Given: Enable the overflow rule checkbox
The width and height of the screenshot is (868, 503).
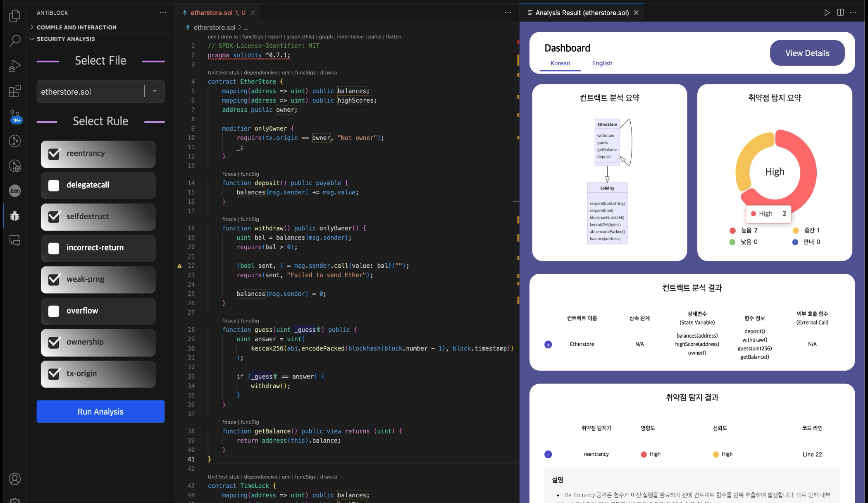Looking at the screenshot, I should pos(54,311).
